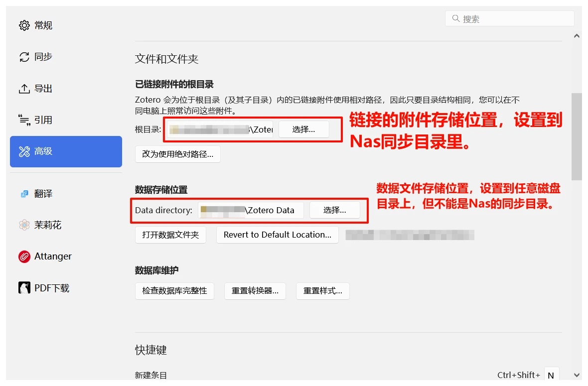The image size is (588, 386).
Task: Click 重置转换器... button
Action: tap(255, 291)
